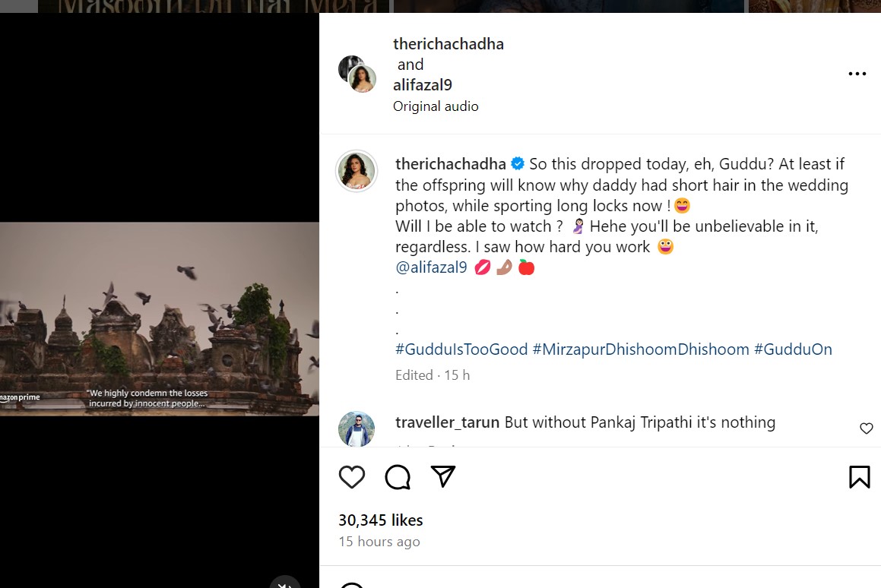Open the #GudduIsTooGood hashtag
This screenshot has width=881, height=588.
point(461,349)
